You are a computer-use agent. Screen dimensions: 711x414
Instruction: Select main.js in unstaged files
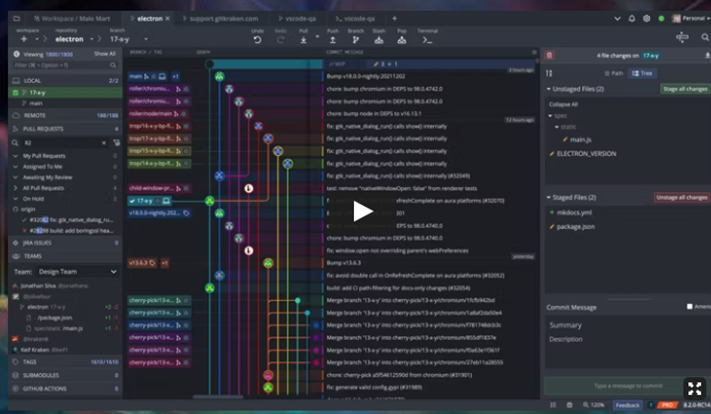580,140
